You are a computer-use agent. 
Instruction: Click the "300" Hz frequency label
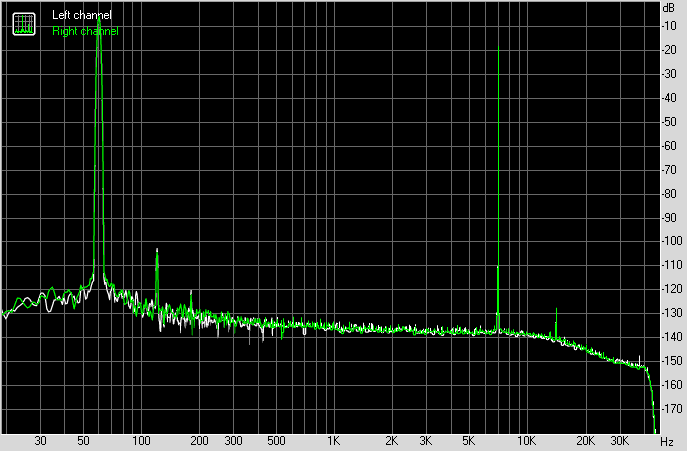click(234, 441)
